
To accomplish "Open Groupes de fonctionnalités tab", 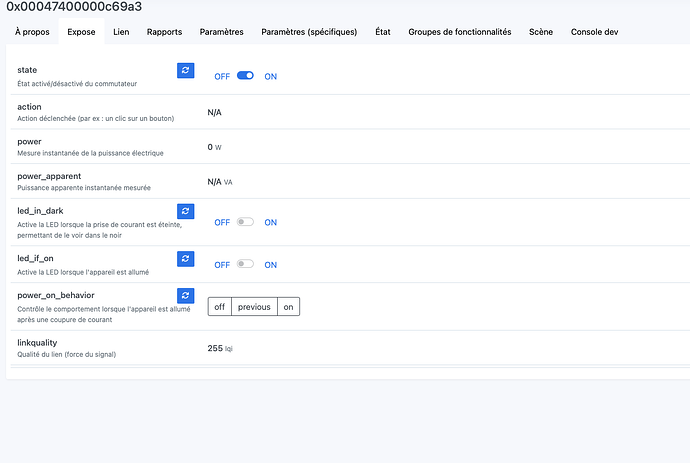I will point(459,32).
